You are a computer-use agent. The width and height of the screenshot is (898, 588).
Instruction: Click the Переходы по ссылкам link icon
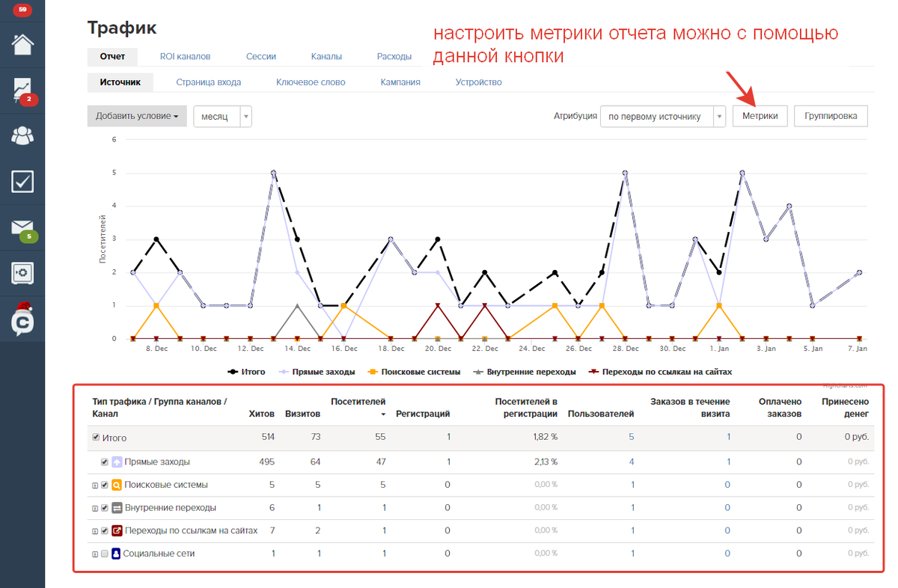[x=117, y=531]
